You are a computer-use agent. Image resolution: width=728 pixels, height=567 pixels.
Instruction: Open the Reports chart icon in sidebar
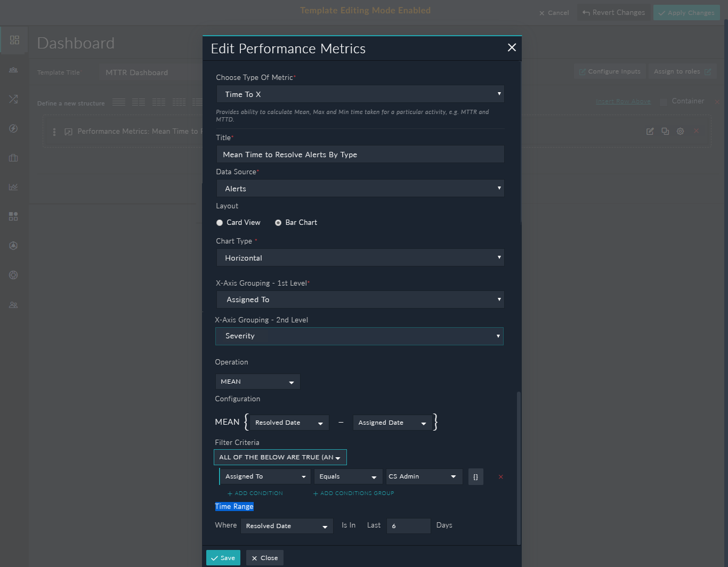pos(13,187)
